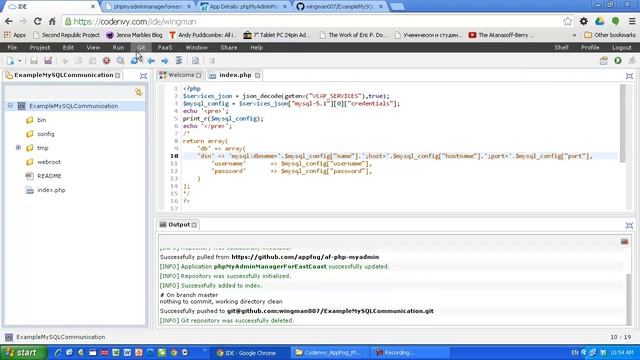This screenshot has height=360, width=640.
Task: Maximize the editor panel
Action: (x=629, y=76)
